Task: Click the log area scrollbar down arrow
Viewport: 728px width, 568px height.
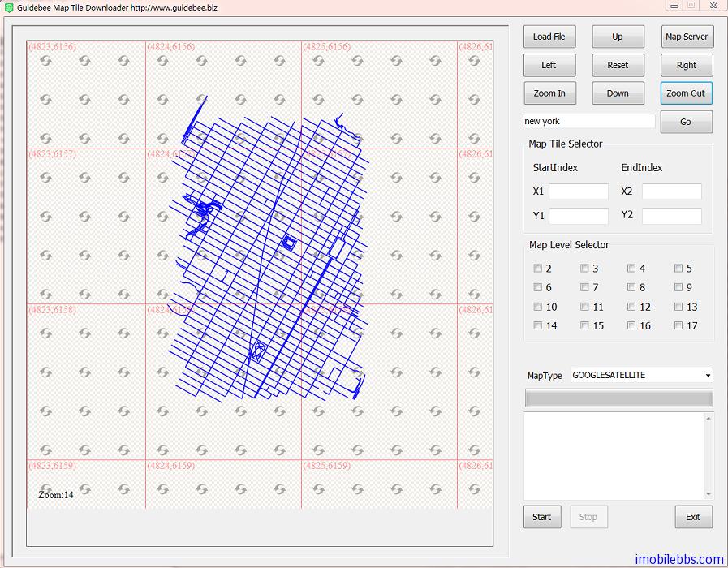Action: (709, 493)
